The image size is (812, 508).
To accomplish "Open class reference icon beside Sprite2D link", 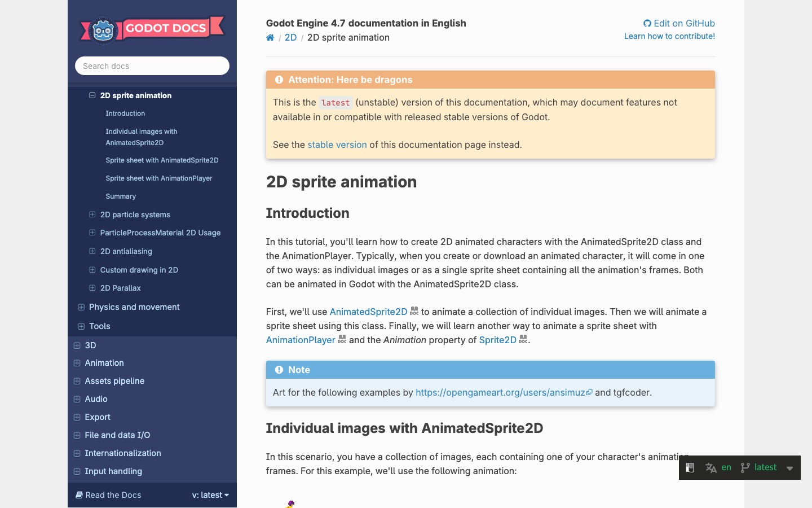I will click(523, 339).
